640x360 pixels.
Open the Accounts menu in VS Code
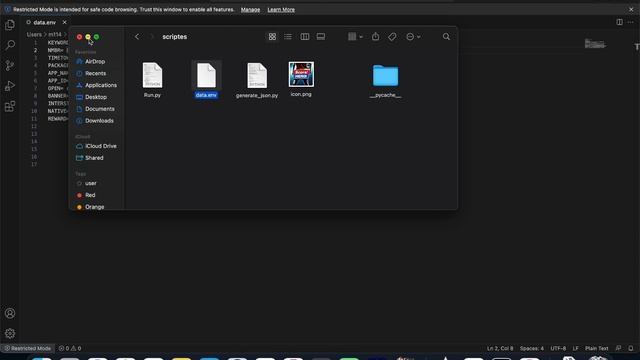click(x=10, y=313)
